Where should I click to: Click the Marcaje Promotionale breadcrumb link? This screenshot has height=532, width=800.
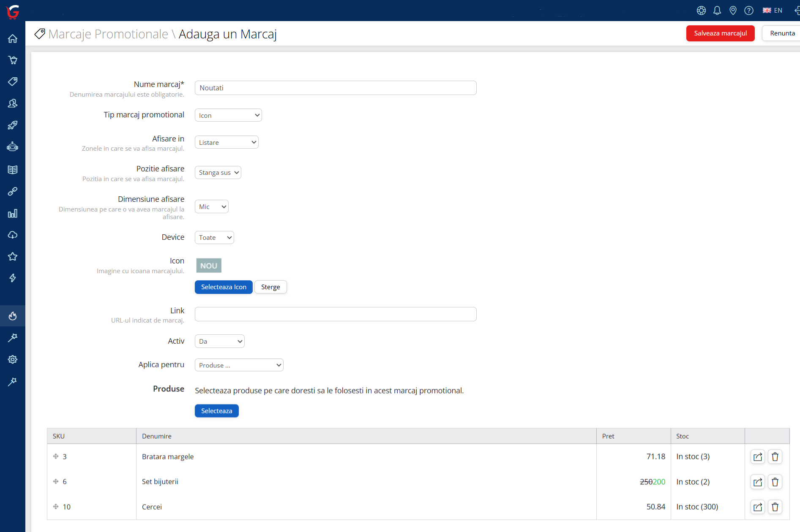coord(108,34)
